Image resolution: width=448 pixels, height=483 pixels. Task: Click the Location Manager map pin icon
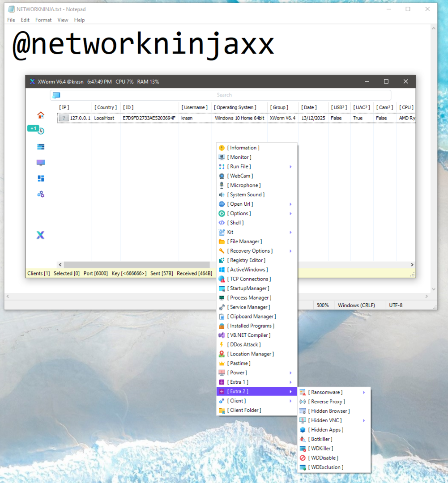222,354
